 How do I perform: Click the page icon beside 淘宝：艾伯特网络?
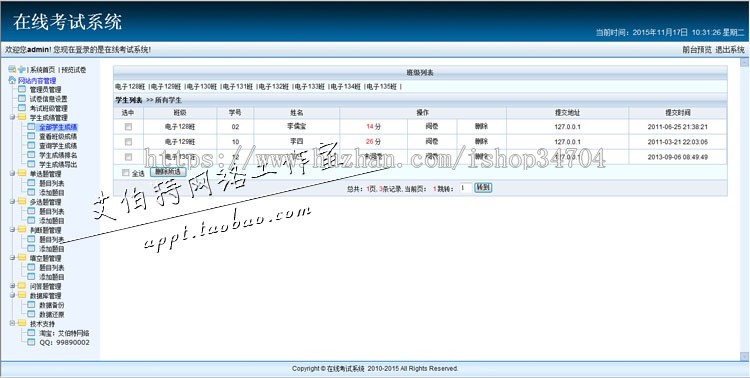click(x=31, y=333)
